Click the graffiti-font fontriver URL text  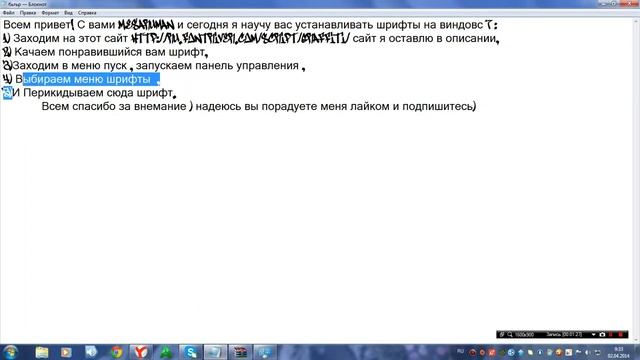point(240,39)
